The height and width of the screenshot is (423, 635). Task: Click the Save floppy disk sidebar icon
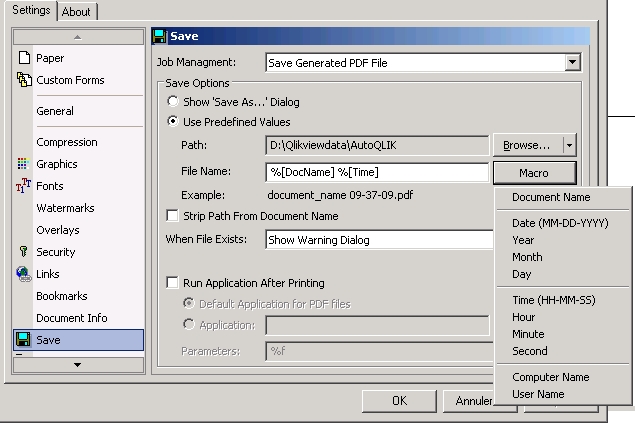[23, 340]
